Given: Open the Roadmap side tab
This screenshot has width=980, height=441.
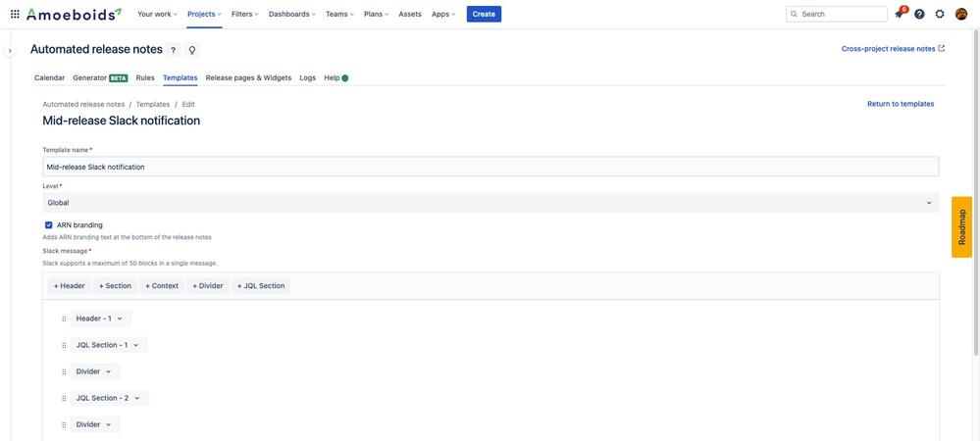Looking at the screenshot, I should (962, 226).
